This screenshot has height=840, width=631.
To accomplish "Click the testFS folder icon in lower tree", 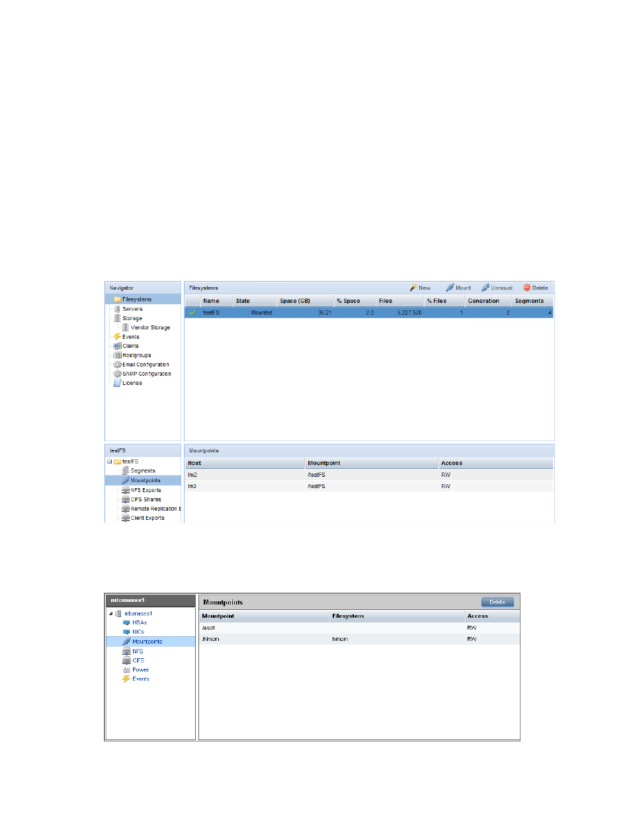I will pyautogui.click(x=117, y=462).
